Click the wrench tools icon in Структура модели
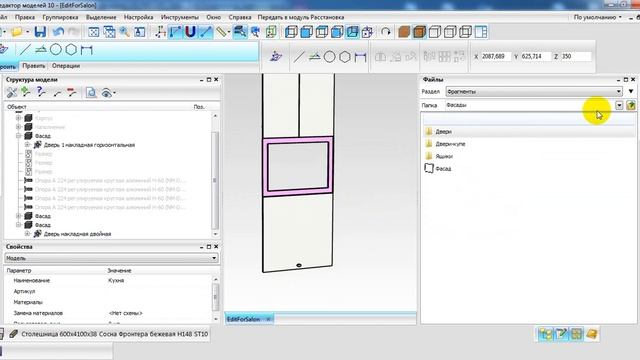The width and height of the screenshot is (640, 360). point(11,92)
